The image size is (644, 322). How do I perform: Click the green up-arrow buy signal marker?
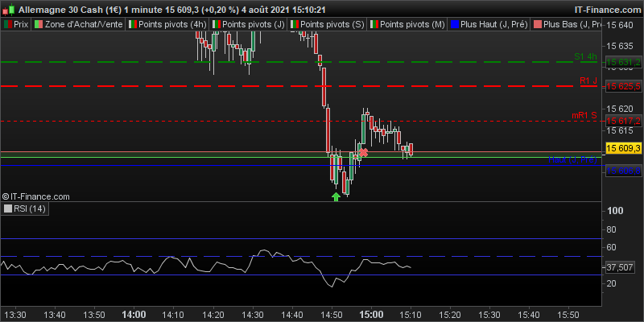[336, 196]
